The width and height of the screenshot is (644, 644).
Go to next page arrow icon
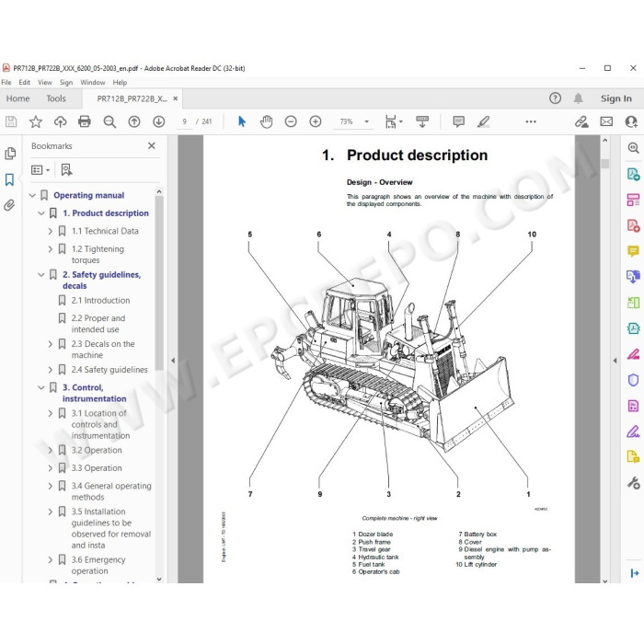[159, 121]
